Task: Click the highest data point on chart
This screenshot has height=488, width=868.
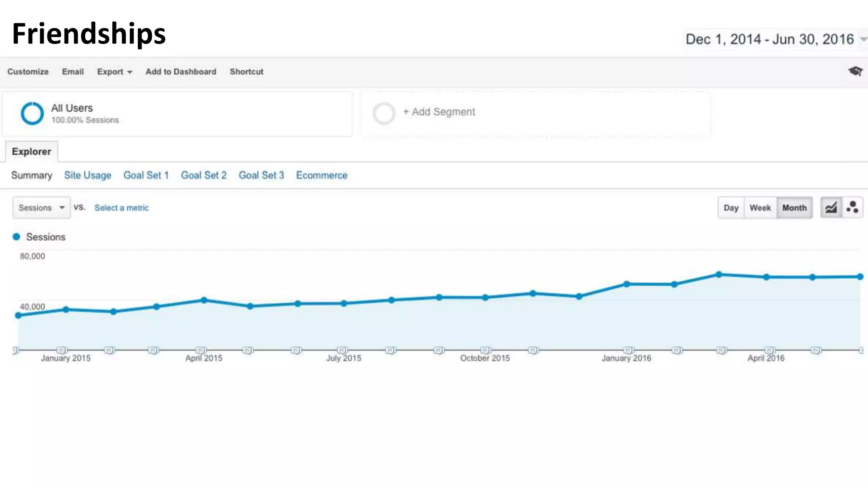Action: [x=719, y=274]
